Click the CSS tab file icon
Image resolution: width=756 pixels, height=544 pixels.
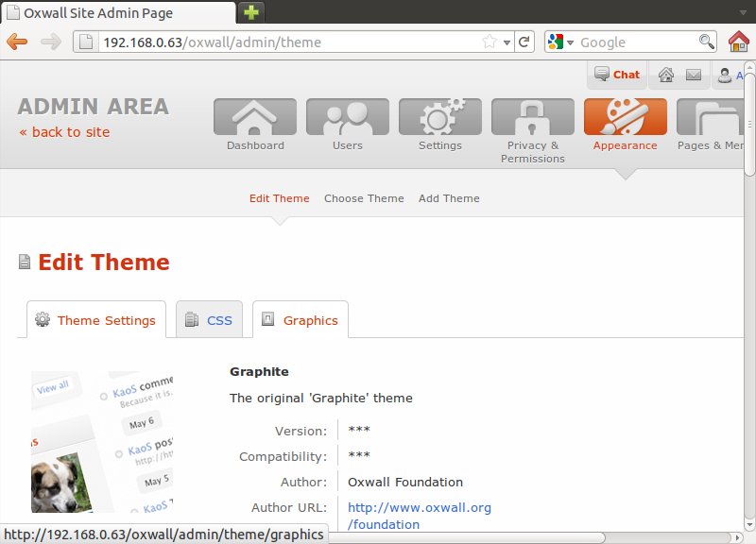click(x=192, y=319)
